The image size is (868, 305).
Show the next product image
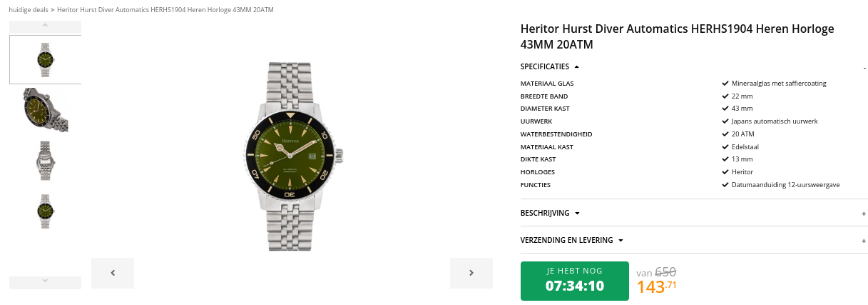471,273
